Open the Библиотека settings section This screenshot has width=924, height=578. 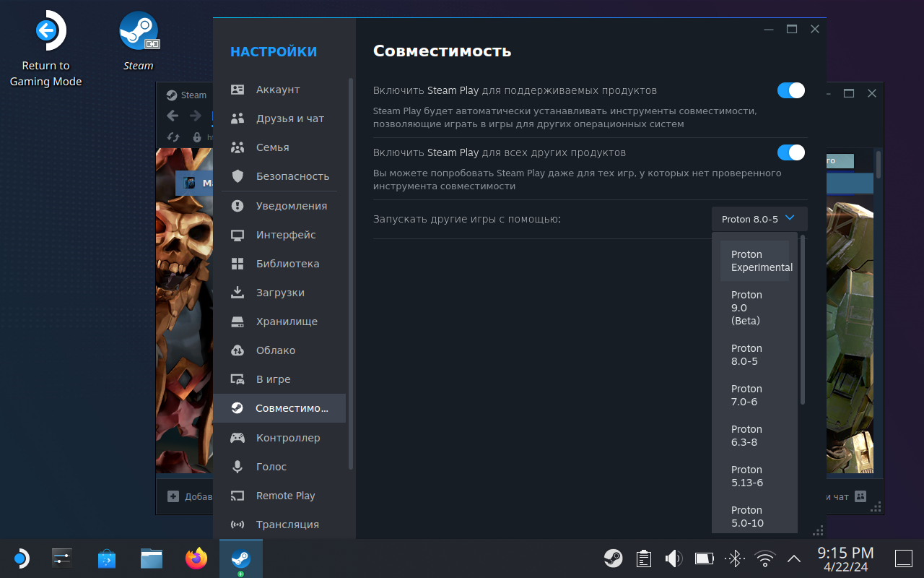(x=279, y=264)
